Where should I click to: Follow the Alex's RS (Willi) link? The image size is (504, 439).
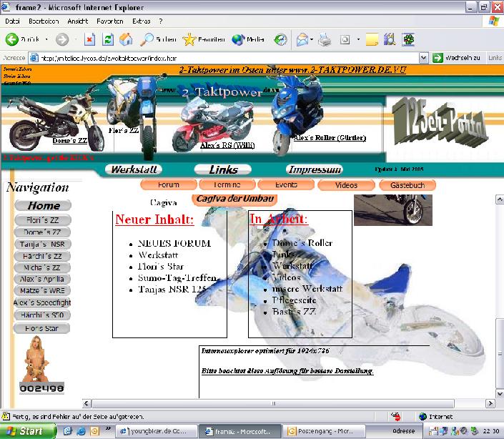click(227, 145)
